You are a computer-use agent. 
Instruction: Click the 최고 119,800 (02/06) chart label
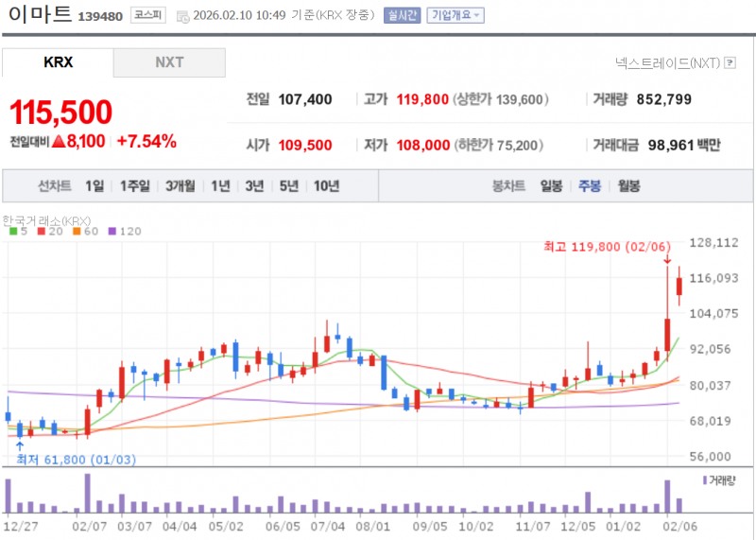607,247
